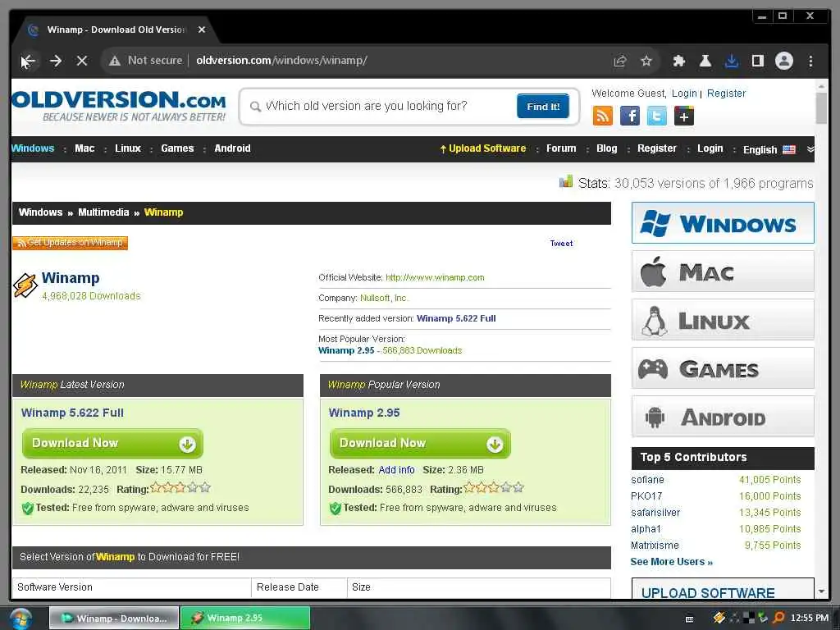The height and width of the screenshot is (630, 840).
Task: Open the English language selector
Action: pyautogui.click(x=760, y=150)
